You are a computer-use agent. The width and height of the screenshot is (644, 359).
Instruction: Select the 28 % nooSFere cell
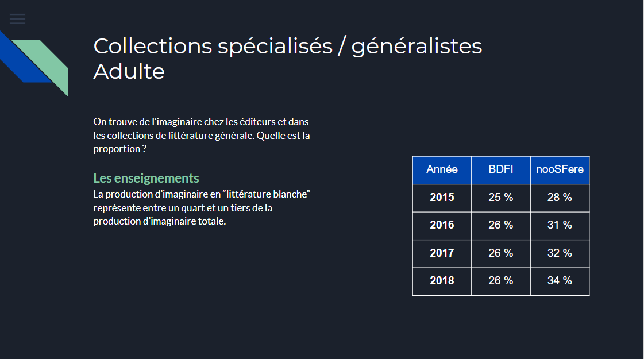[x=560, y=198]
